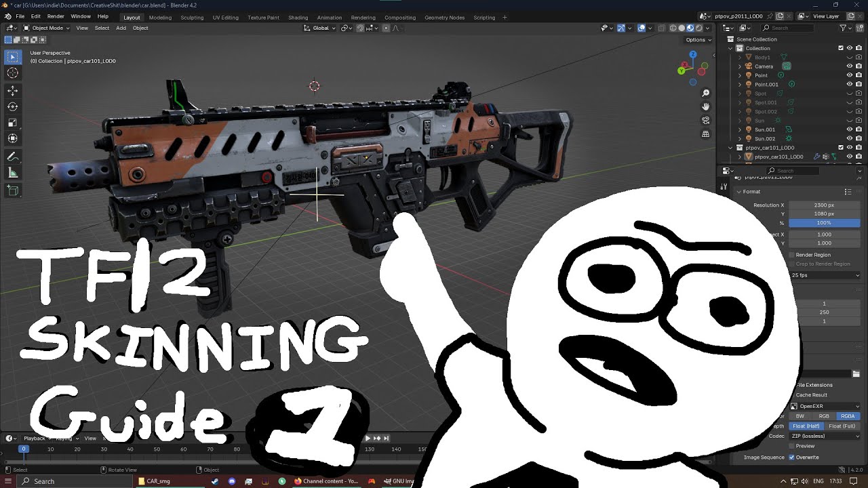Open the ZIP (lossless) codec dropdown
Screen dimensions: 868x488
coord(825,436)
